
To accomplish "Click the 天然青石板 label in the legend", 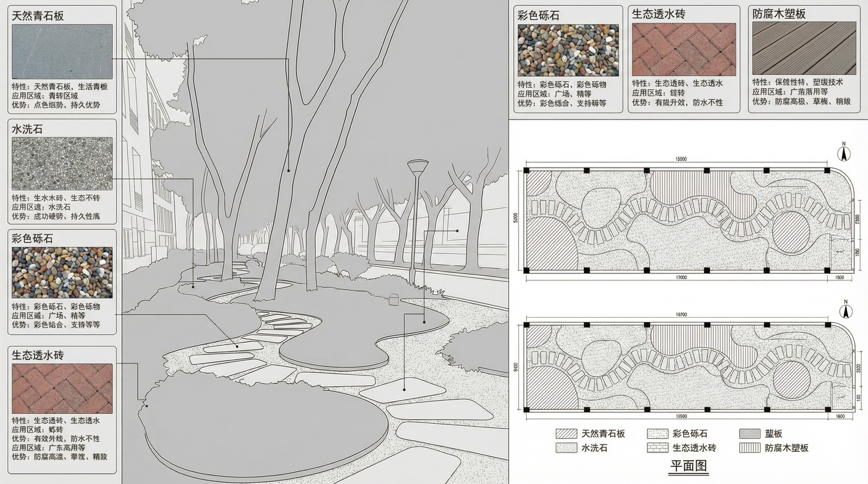I will (x=603, y=434).
